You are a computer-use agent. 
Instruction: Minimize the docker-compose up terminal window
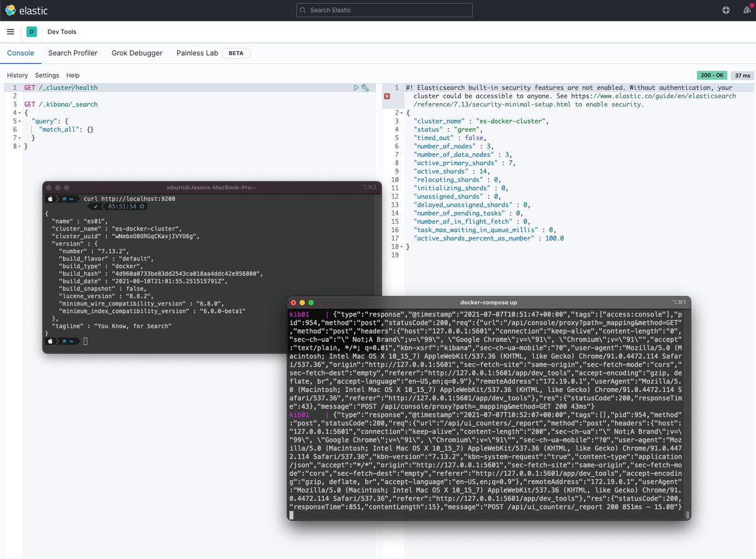pos(302,303)
